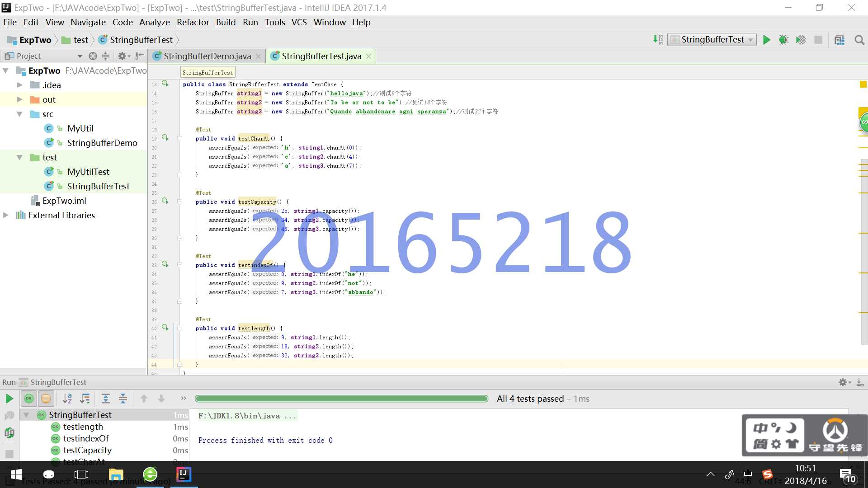Toggle show ignored tests filter
This screenshot has height=488, width=868.
[x=46, y=399]
